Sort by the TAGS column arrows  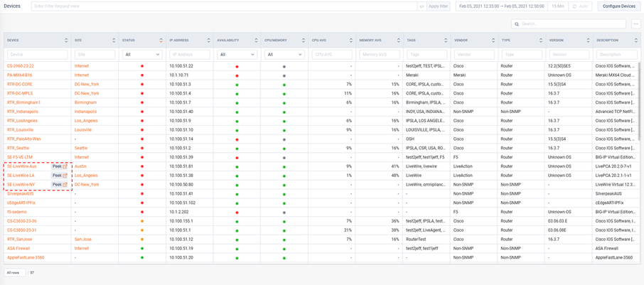[x=446, y=41]
